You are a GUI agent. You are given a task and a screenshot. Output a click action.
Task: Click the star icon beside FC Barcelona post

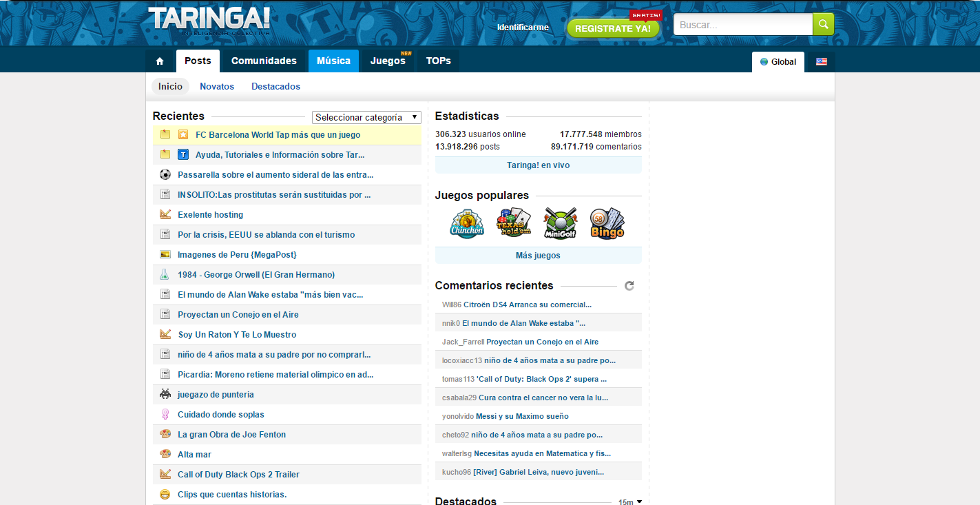click(x=183, y=134)
